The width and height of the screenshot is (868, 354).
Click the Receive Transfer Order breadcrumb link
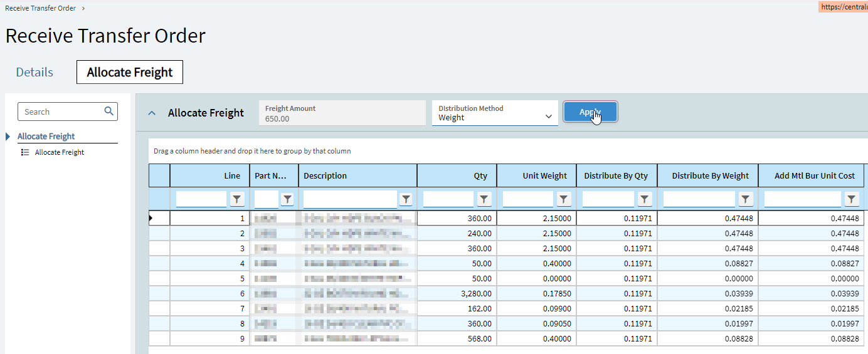point(40,8)
